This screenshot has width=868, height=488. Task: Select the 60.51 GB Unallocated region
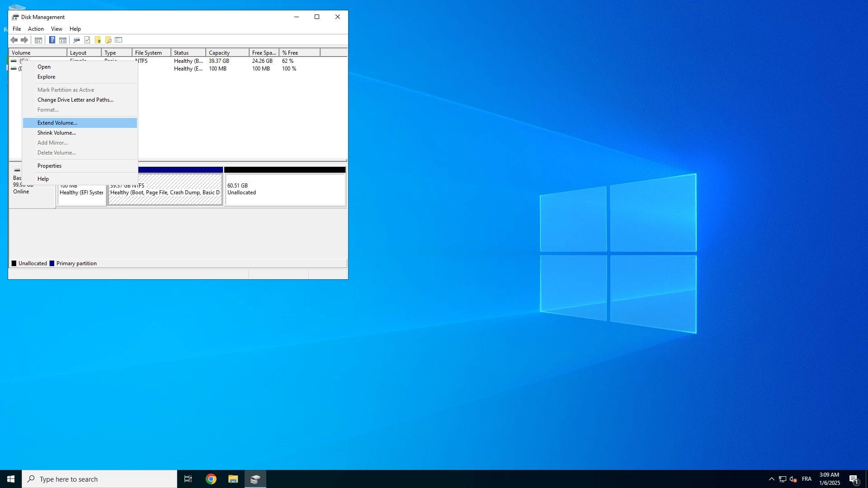[285, 189]
